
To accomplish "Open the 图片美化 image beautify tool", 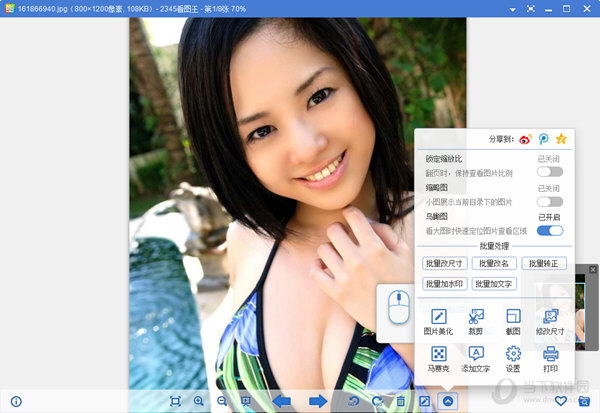I will pyautogui.click(x=438, y=321).
